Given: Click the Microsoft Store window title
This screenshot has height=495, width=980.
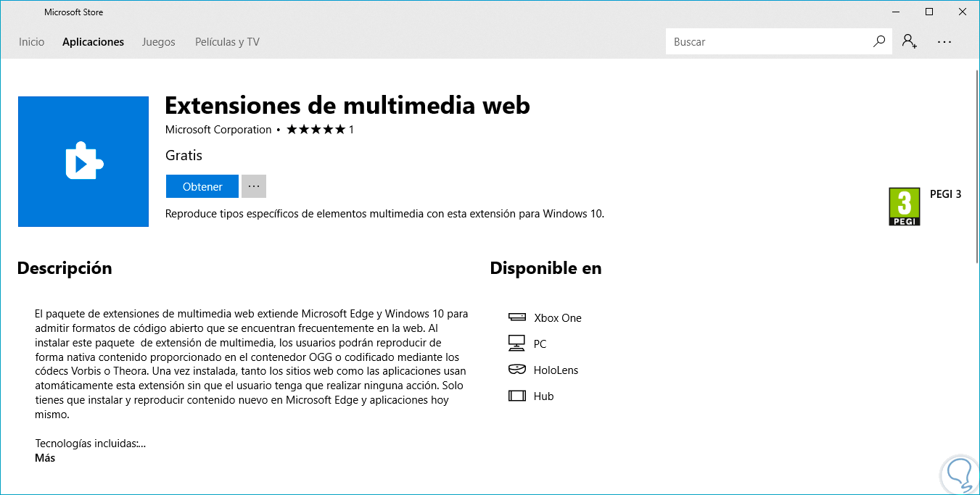Looking at the screenshot, I should coord(73,12).
